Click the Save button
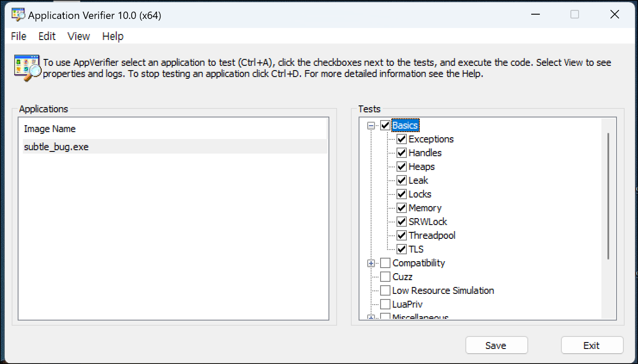The height and width of the screenshot is (364, 638). pos(496,345)
